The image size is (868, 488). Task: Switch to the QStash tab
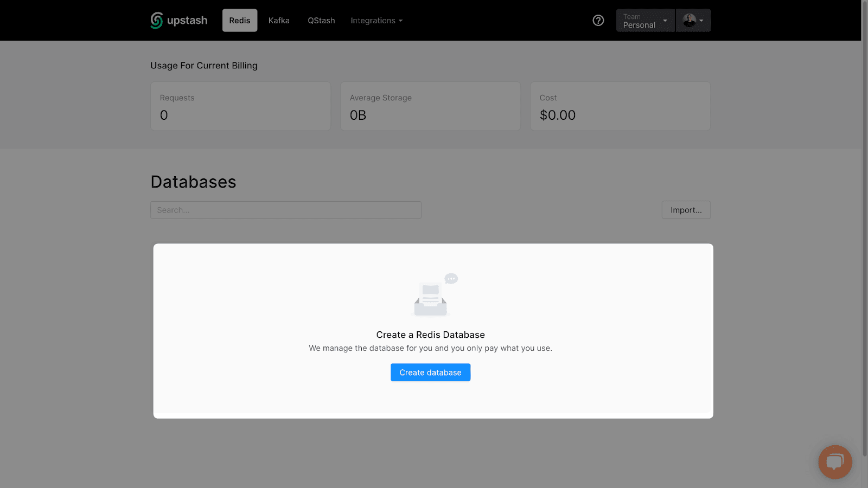coord(321,20)
